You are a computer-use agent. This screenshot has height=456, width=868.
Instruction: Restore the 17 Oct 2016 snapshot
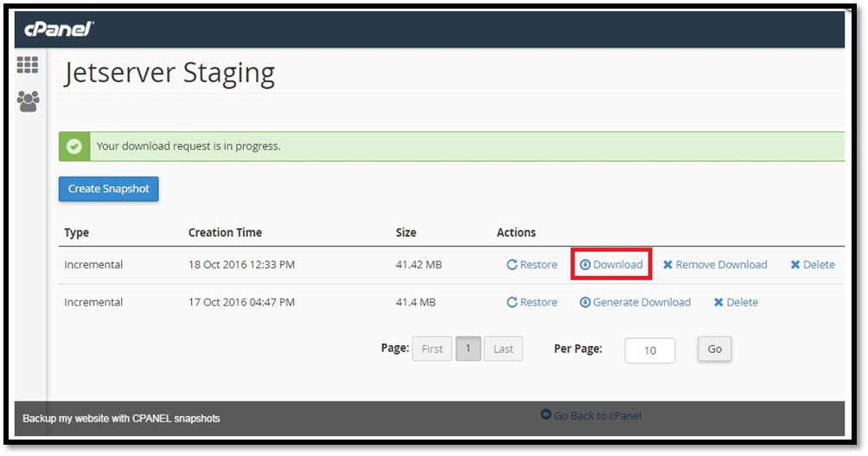click(532, 303)
